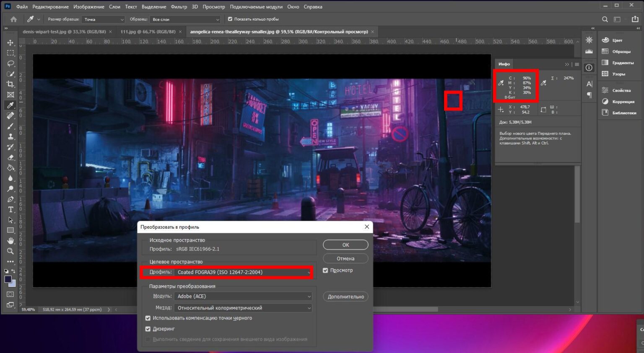Select the Type tool
The width and height of the screenshot is (644, 353).
point(10,209)
